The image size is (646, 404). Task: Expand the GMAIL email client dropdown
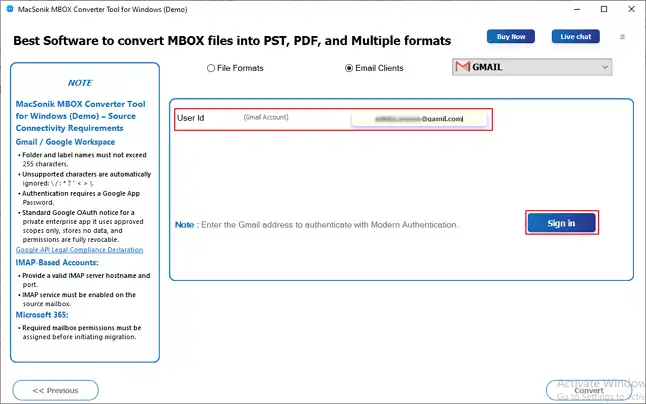point(532,67)
